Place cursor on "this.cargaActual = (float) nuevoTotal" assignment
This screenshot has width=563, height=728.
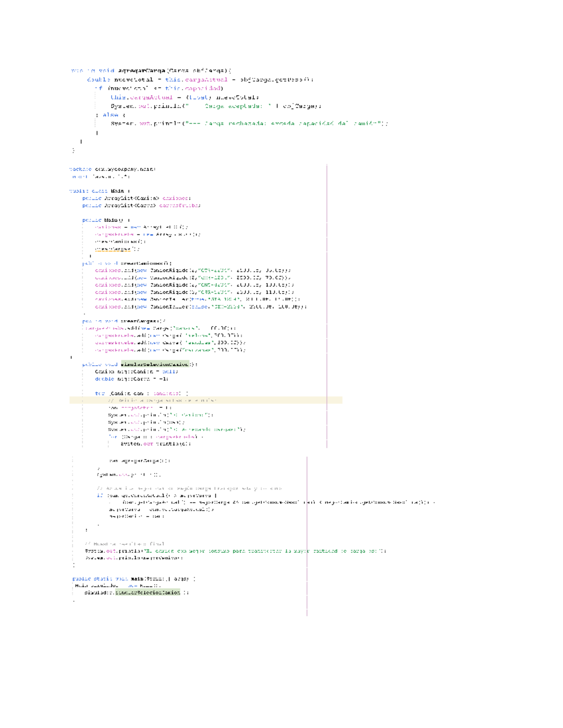(185, 98)
